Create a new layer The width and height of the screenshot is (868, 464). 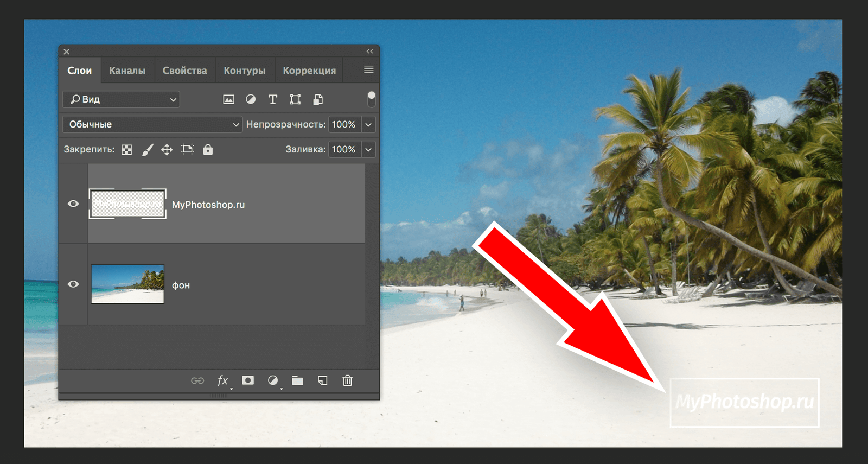click(322, 380)
